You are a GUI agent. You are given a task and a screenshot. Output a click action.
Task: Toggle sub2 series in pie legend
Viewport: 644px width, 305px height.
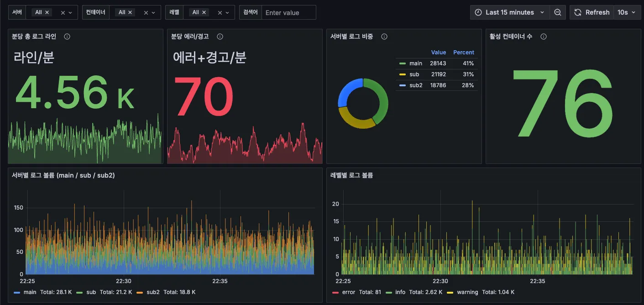tap(416, 85)
